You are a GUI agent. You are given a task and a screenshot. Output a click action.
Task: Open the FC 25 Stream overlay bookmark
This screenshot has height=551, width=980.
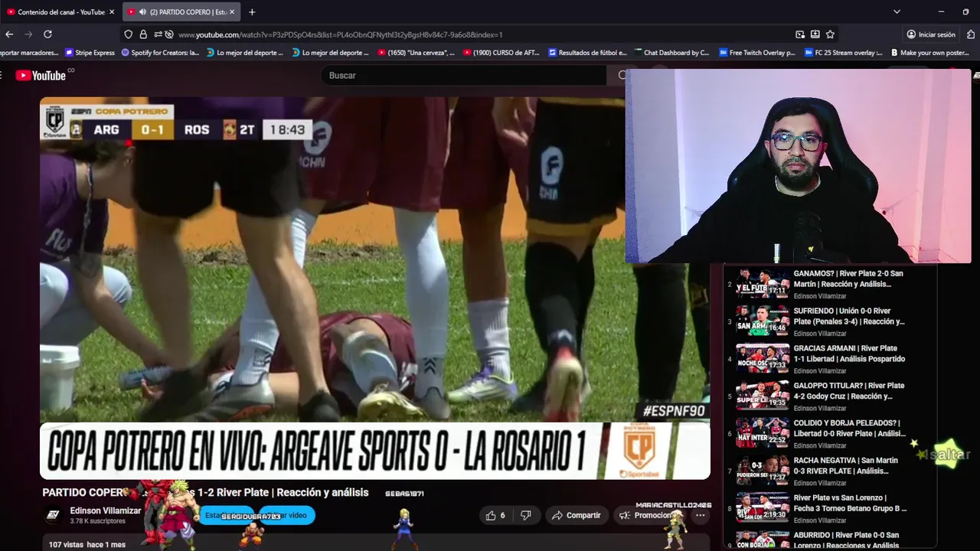tap(844, 53)
